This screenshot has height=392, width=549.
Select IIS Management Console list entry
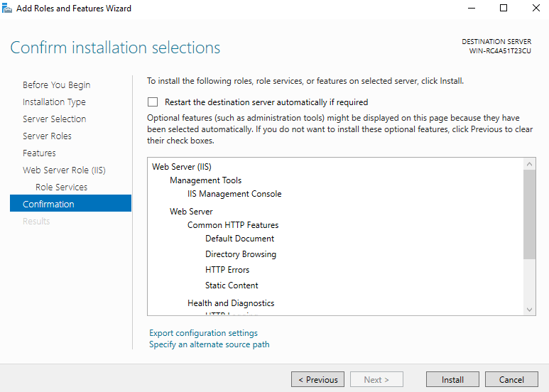point(234,194)
